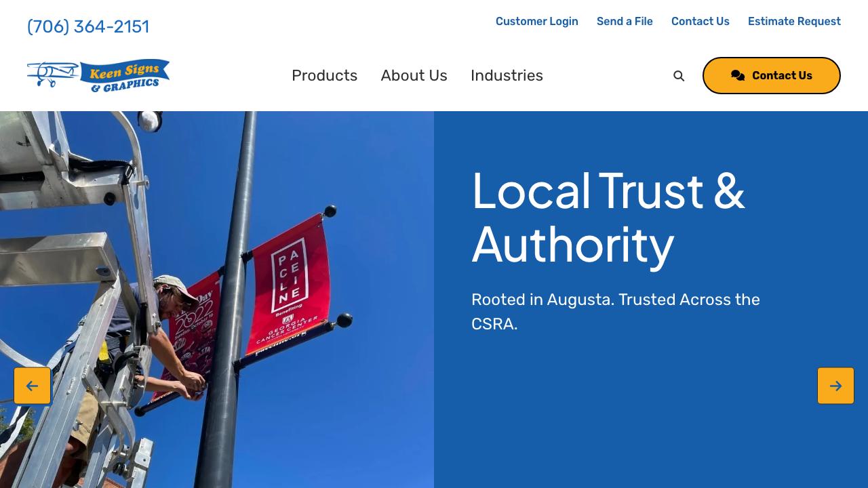Open the search magnifier icon

[x=679, y=76]
